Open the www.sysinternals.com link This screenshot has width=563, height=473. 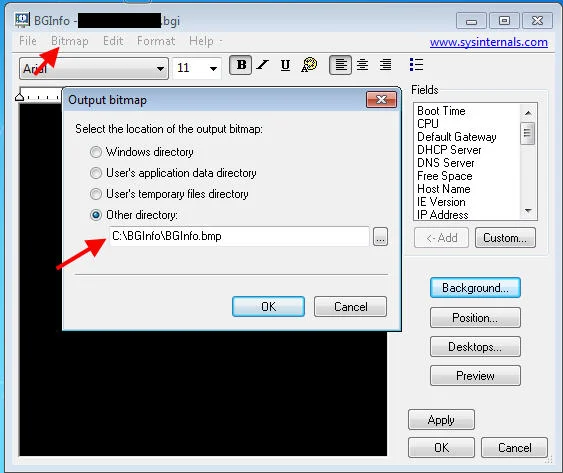point(489,42)
